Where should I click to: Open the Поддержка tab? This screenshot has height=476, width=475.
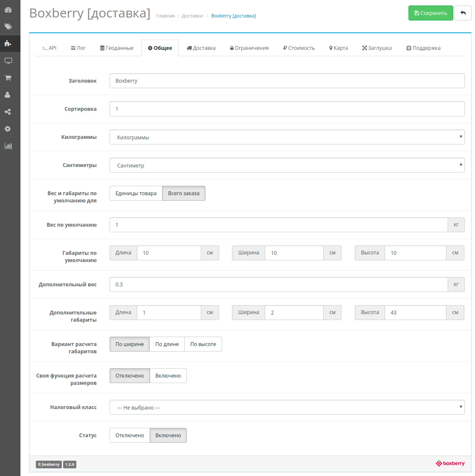tap(423, 48)
